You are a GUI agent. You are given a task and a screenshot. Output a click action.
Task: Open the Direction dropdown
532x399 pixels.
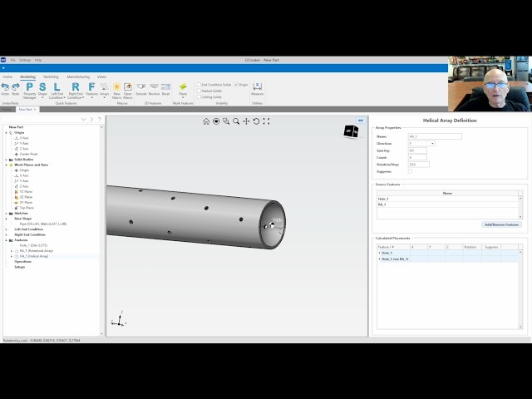pyautogui.click(x=421, y=144)
